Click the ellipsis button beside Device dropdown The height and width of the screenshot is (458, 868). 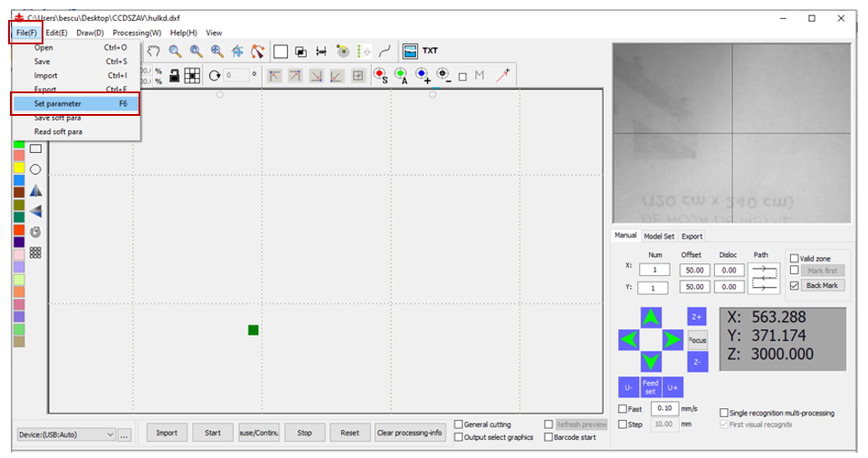coord(124,434)
